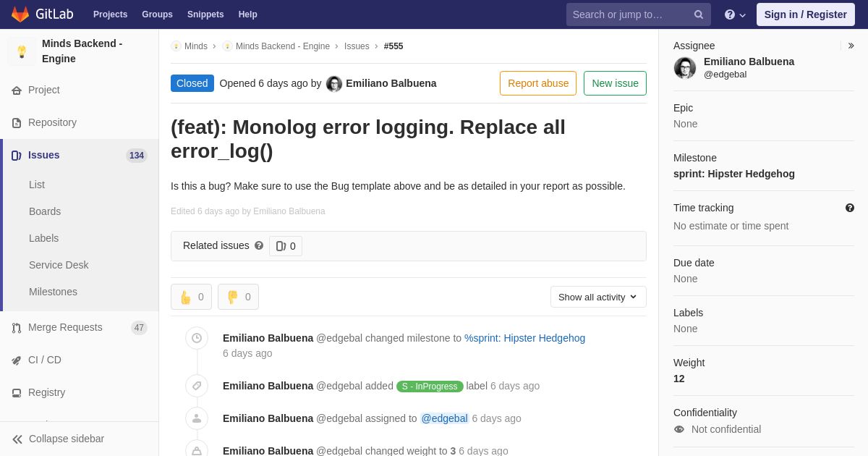Open the issues List sidebar item

tap(37, 185)
